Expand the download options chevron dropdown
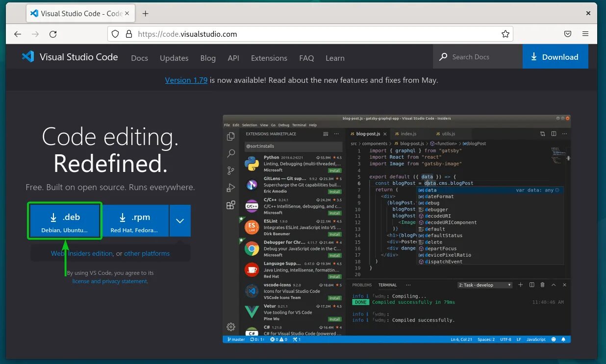Screen dimensions: 606x364 180,221
